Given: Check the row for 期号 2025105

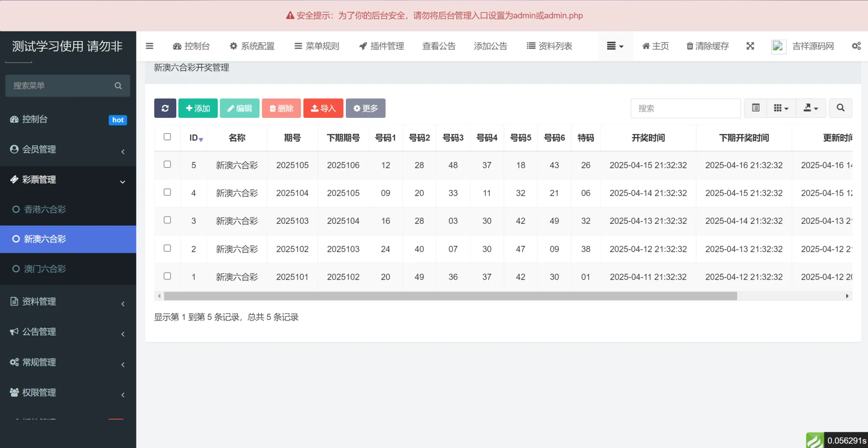Looking at the screenshot, I should coord(167,165).
